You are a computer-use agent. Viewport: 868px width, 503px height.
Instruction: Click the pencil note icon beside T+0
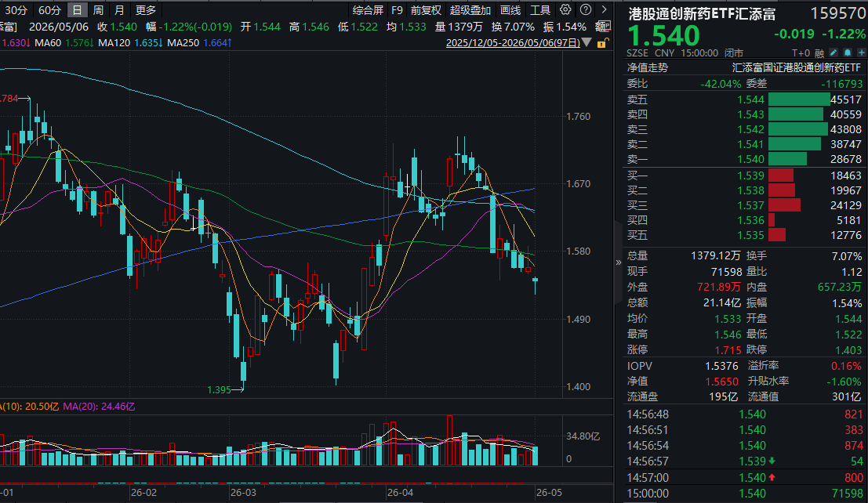point(833,52)
